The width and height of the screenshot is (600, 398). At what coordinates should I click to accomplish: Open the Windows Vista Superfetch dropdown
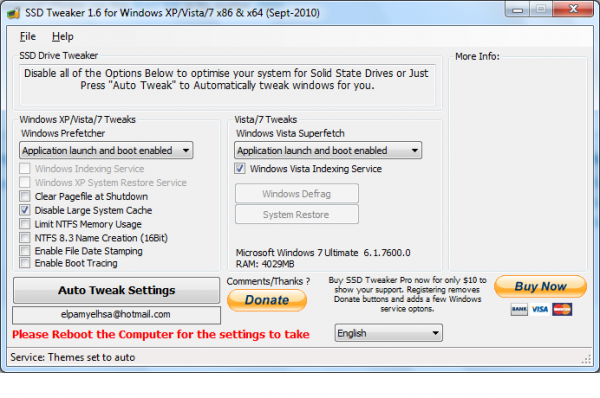(x=328, y=150)
